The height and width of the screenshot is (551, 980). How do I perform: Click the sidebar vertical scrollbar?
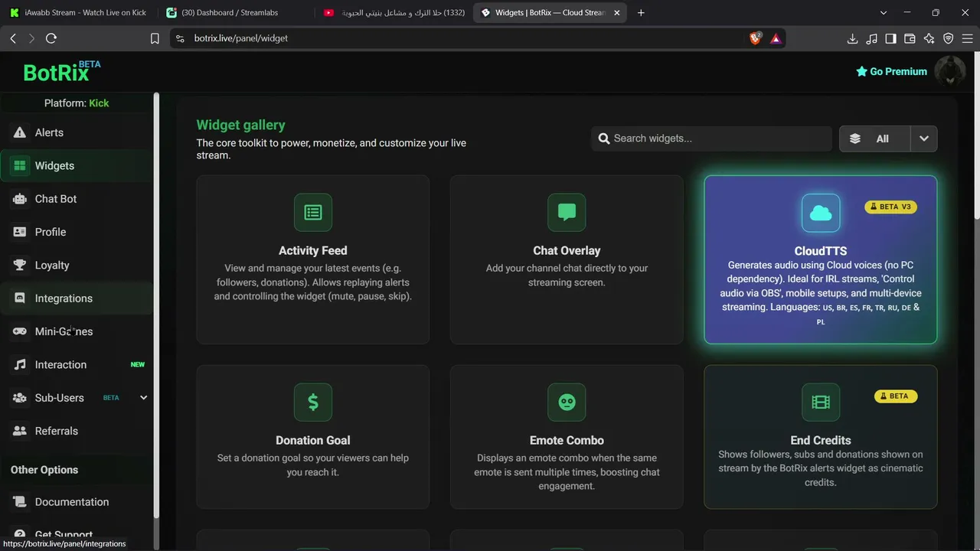click(156, 306)
